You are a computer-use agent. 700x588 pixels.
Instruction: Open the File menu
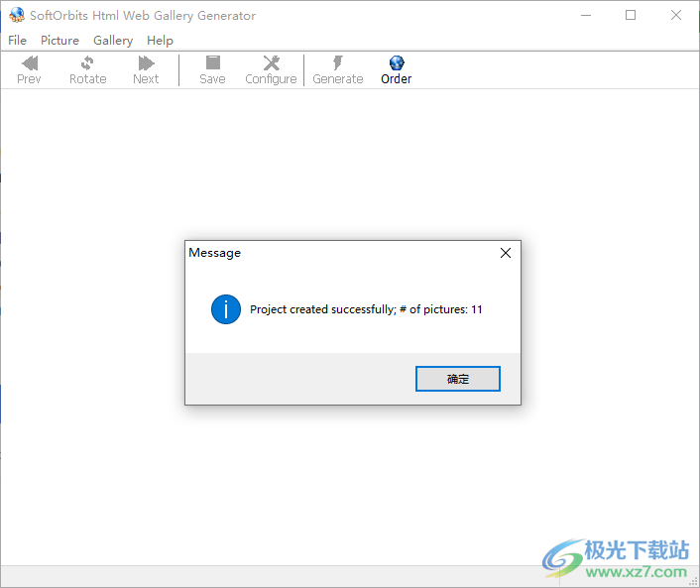tap(18, 41)
